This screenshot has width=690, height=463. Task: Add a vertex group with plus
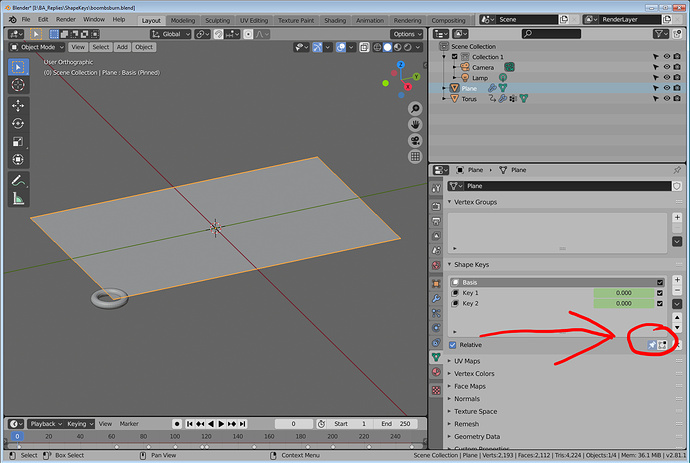tap(677, 217)
